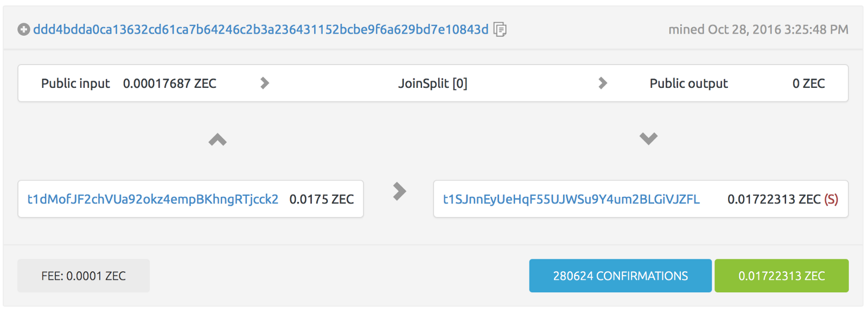This screenshot has width=868, height=313.
Task: Open input address t1dMofJF2chVUa92okz4 link
Action: coord(152,199)
